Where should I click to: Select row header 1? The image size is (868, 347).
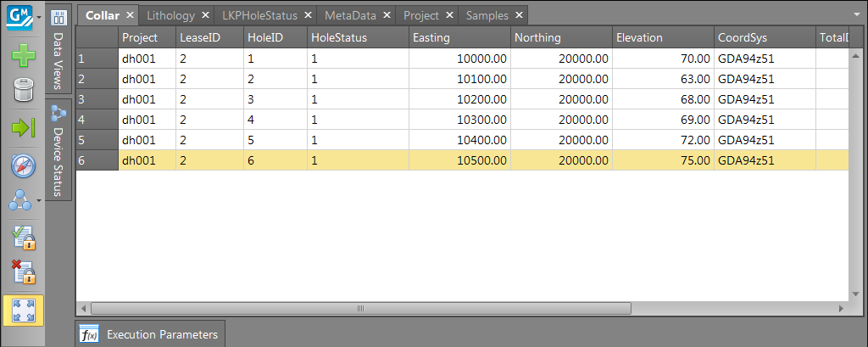(x=97, y=59)
